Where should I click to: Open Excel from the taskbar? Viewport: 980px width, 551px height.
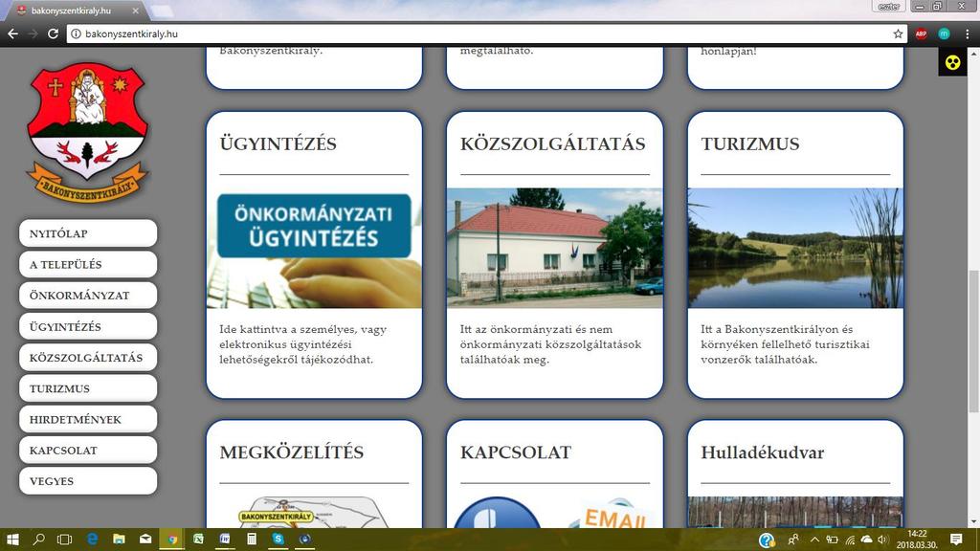199,540
